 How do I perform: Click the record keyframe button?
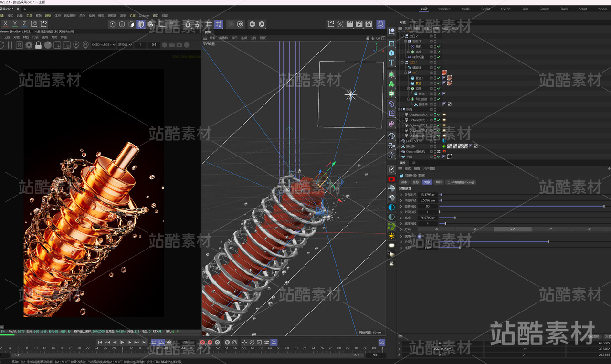202,343
